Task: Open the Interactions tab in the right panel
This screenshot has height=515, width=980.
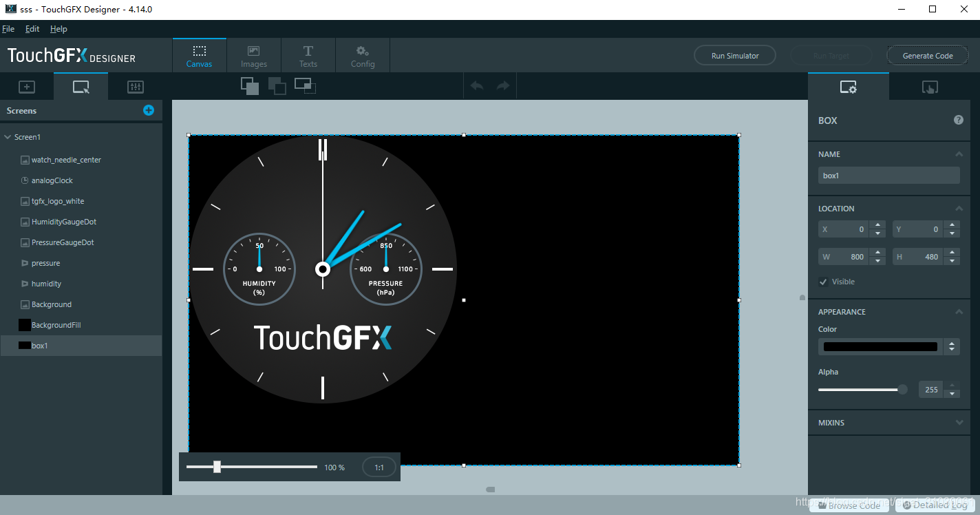Action: coord(930,87)
